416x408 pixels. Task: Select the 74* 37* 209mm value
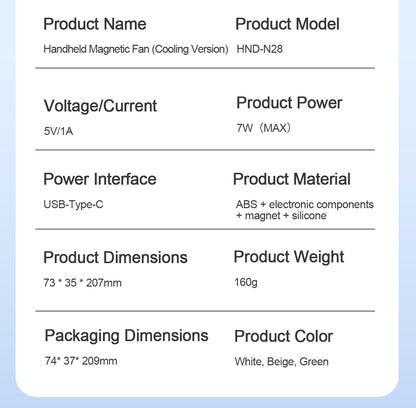pos(81,361)
